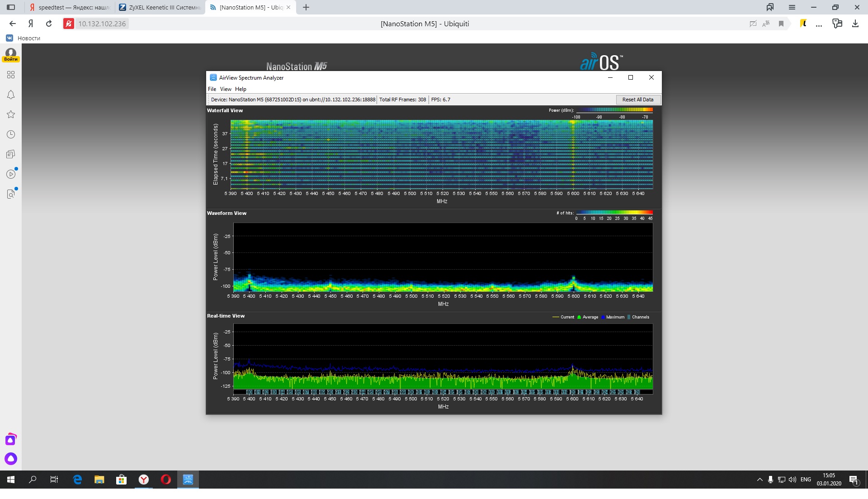Click the Maximum legend entry
The height and width of the screenshot is (499, 868).
tap(613, 317)
